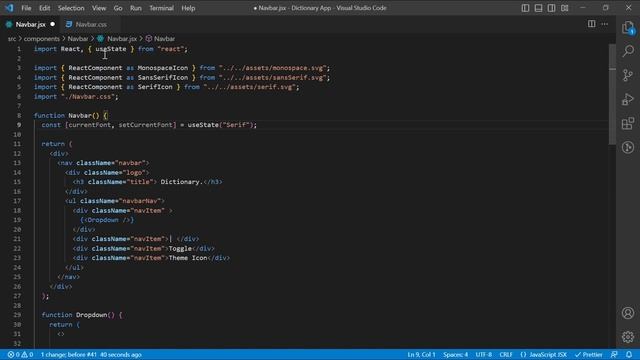Click 'SerifIcon' on line 5
This screenshot has width=640, height=360.
click(155, 87)
